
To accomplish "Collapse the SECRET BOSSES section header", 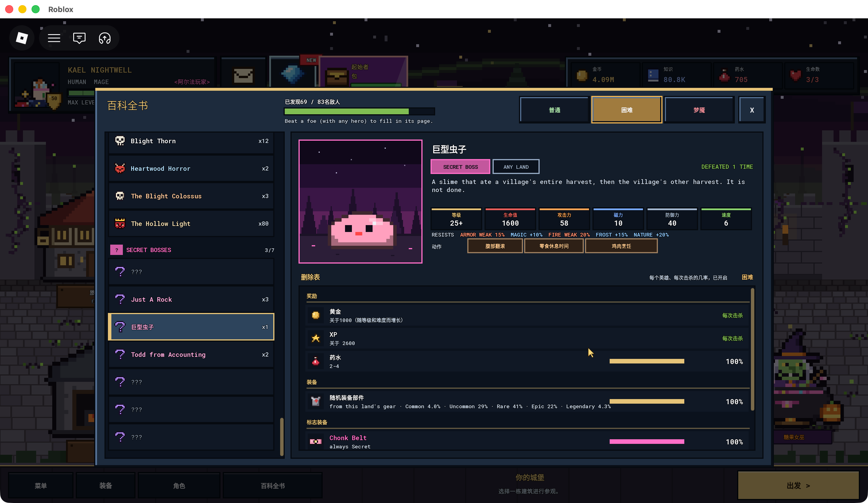I will (192, 250).
